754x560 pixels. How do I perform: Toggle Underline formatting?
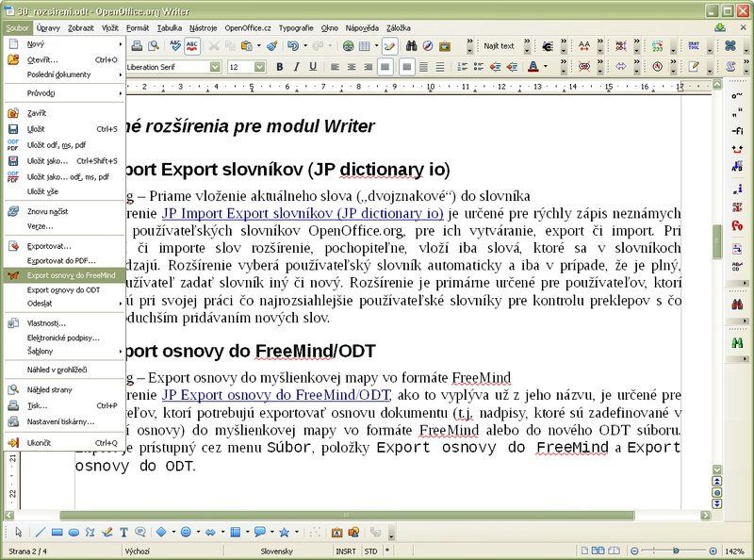[313, 67]
